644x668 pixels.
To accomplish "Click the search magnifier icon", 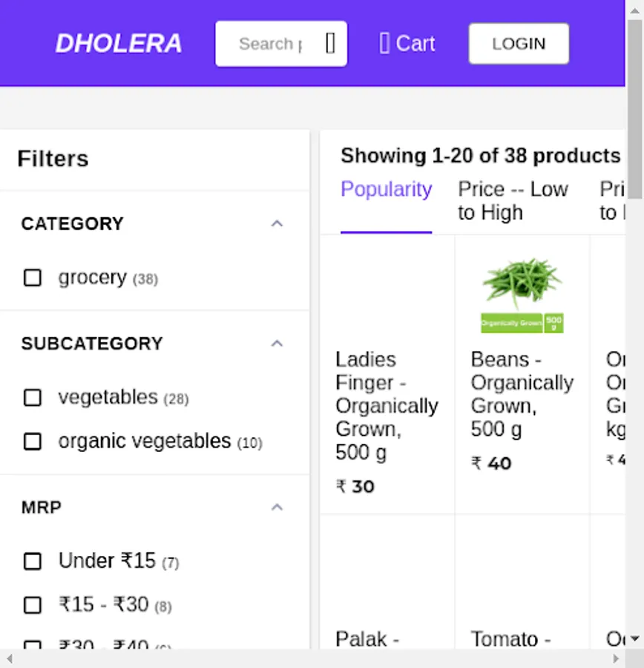I will (330, 44).
